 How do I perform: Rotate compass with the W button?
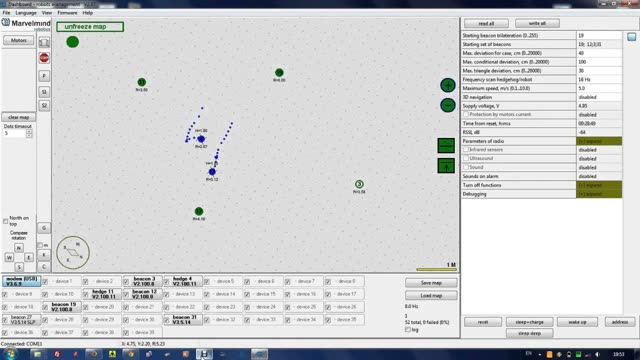pos(9,258)
